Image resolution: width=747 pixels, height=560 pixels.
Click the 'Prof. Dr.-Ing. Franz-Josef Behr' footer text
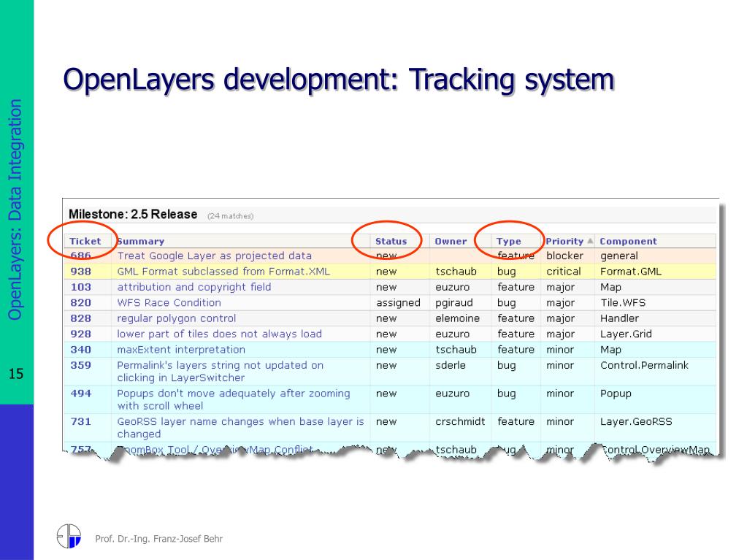tap(158, 539)
